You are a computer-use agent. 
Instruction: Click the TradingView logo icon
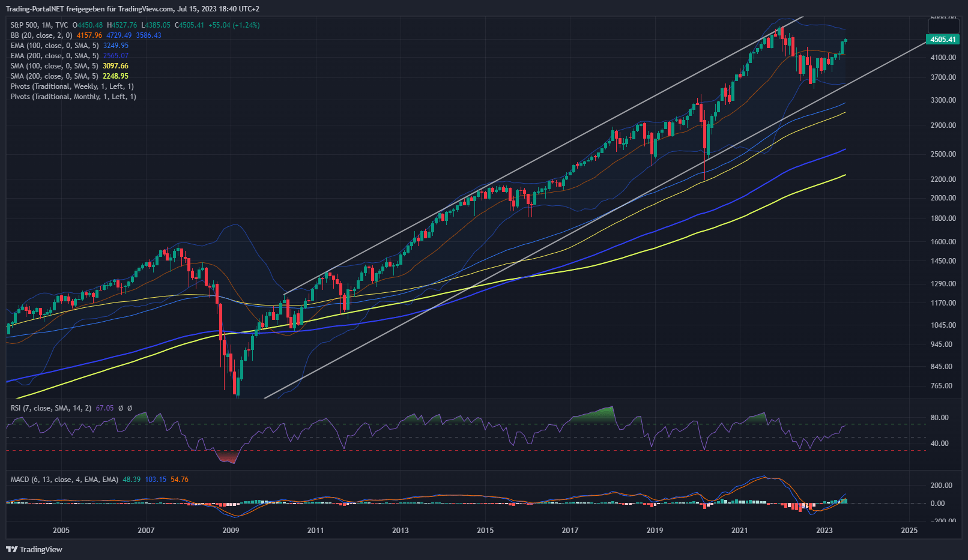(11, 549)
